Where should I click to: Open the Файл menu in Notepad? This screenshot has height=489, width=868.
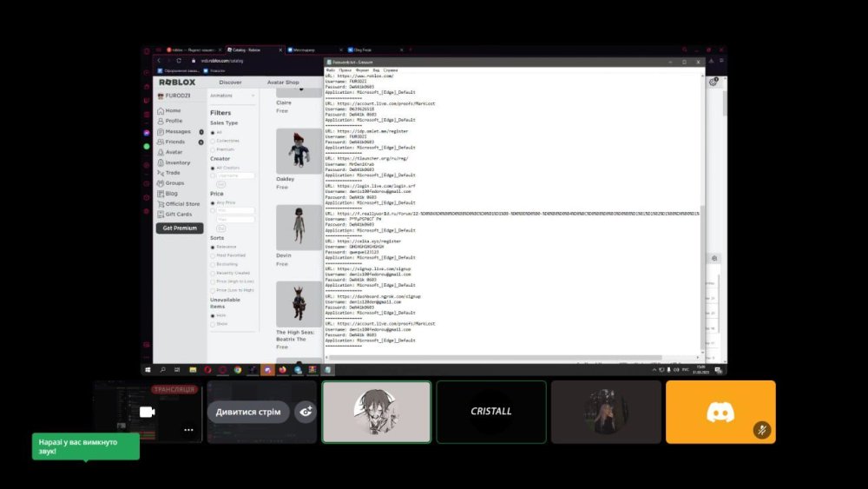coord(331,70)
